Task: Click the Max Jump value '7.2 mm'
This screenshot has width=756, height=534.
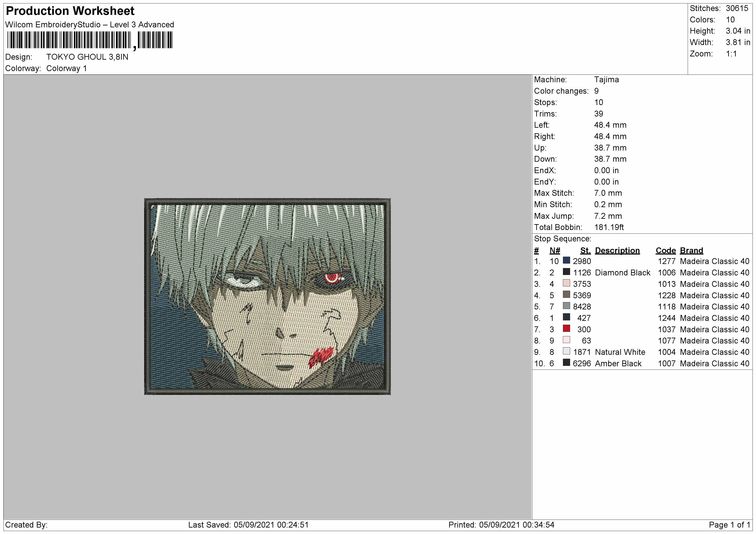Action: [608, 216]
